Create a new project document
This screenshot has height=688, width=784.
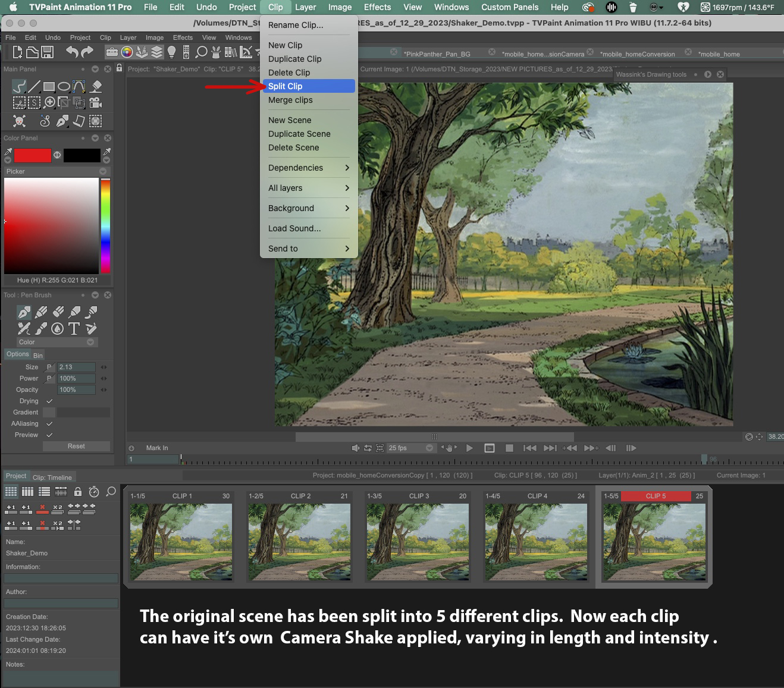[17, 52]
